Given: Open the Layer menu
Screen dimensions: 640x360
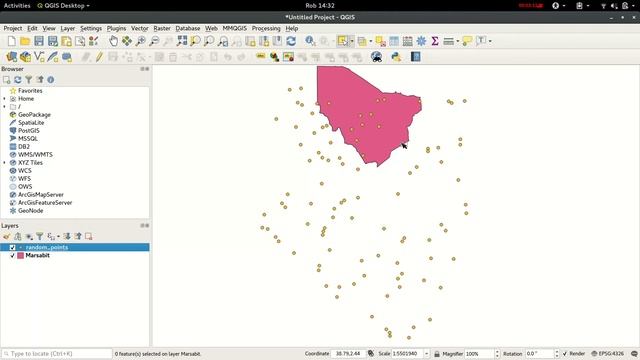Looking at the screenshot, I should coord(67,28).
